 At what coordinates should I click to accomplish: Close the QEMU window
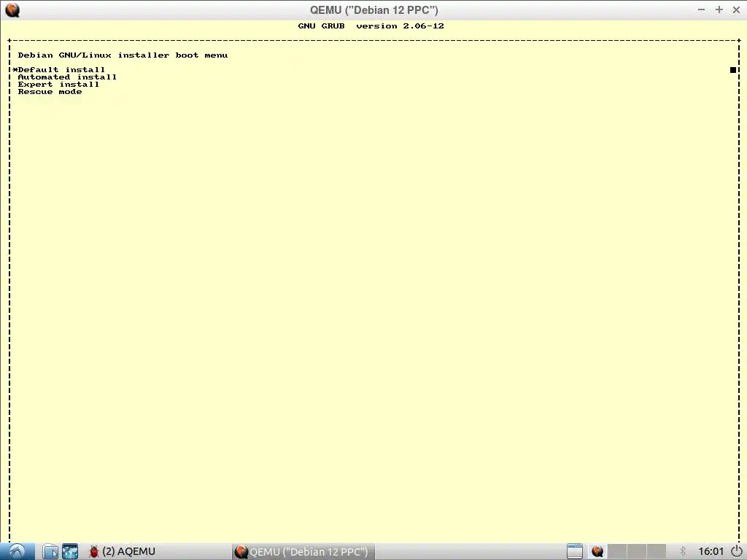click(x=736, y=9)
